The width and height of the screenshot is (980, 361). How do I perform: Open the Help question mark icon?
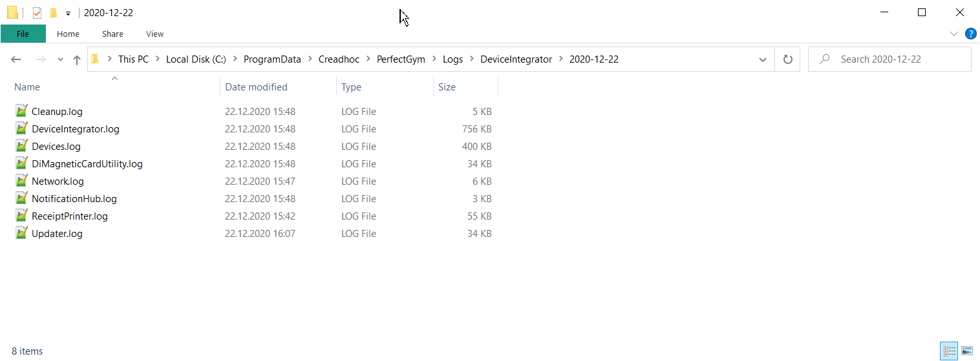coord(970,34)
